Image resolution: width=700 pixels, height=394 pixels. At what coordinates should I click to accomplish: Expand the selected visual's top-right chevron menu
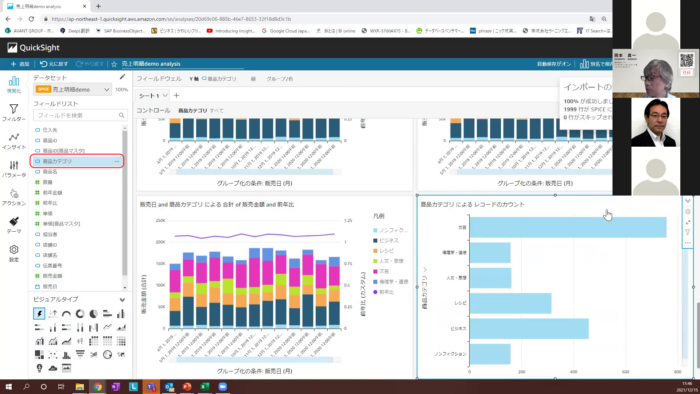pyautogui.click(x=688, y=201)
